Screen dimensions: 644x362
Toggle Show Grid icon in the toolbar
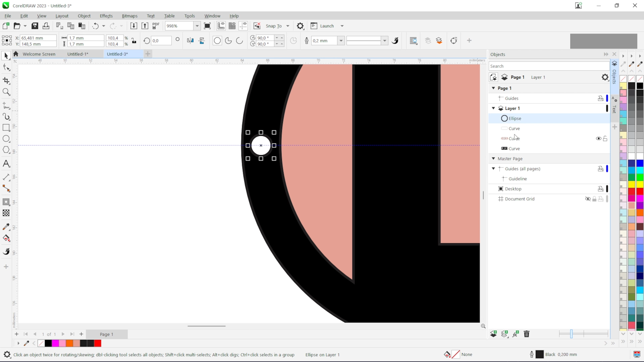[x=232, y=26]
